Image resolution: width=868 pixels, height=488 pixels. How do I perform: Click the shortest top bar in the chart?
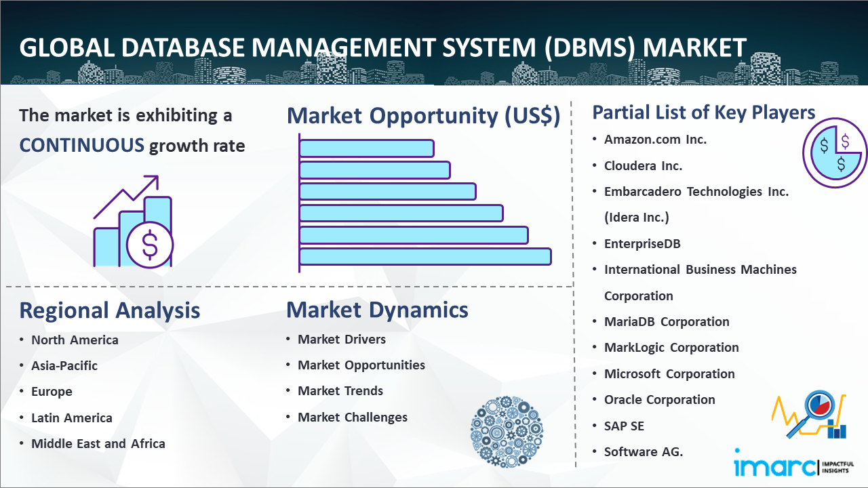(x=366, y=148)
